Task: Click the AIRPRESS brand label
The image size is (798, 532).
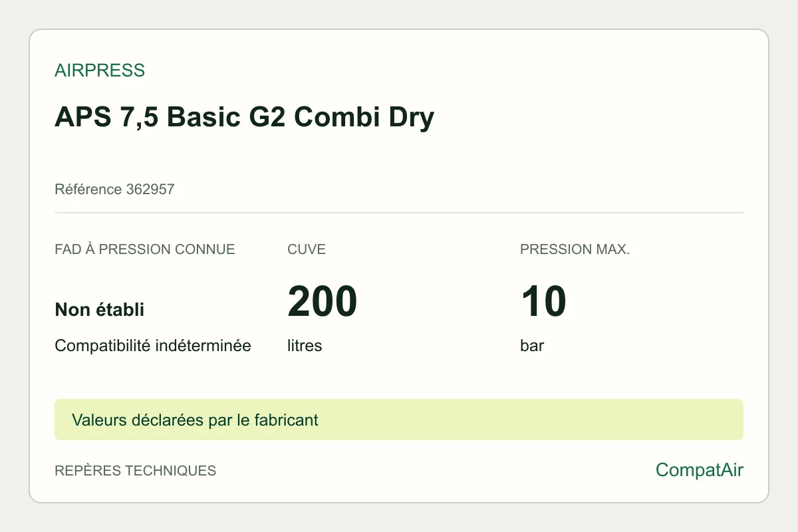Action: pos(100,70)
